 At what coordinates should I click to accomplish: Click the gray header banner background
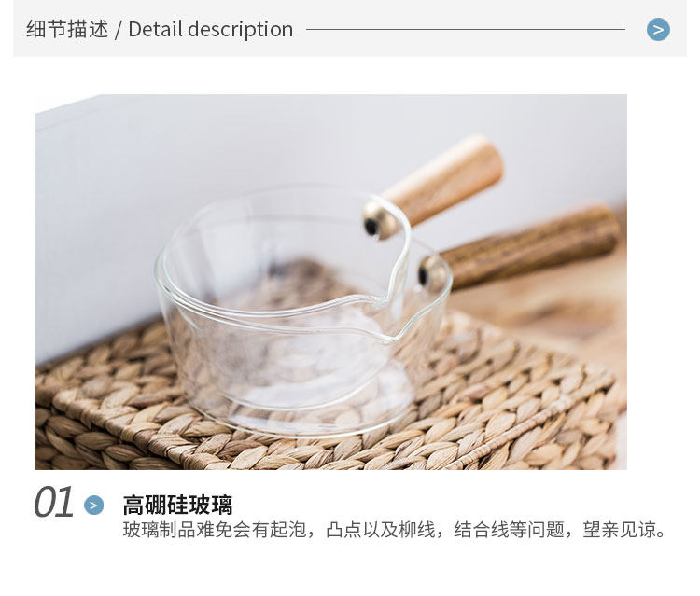pos(350,29)
